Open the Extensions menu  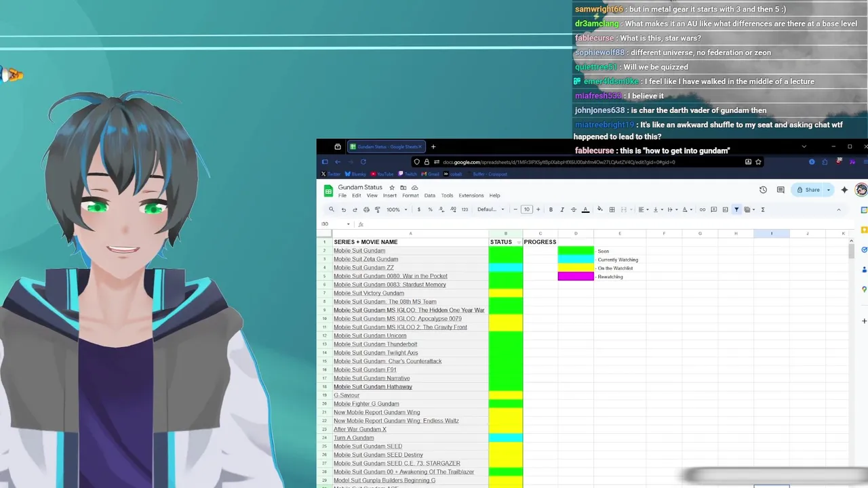471,195
